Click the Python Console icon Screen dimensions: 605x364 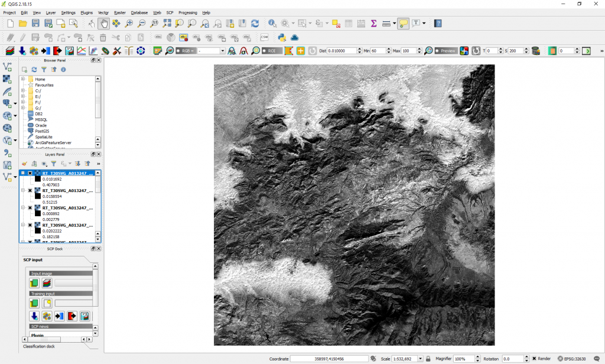(282, 37)
